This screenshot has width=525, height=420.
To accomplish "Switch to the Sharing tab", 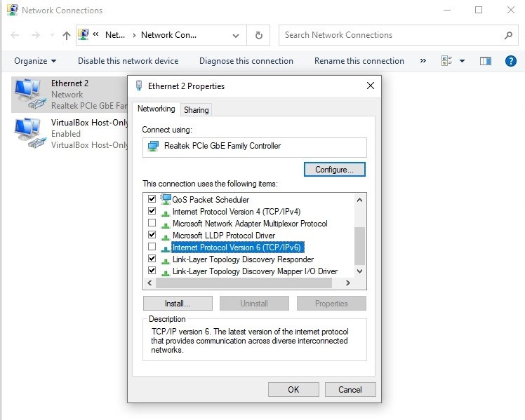I will click(197, 110).
